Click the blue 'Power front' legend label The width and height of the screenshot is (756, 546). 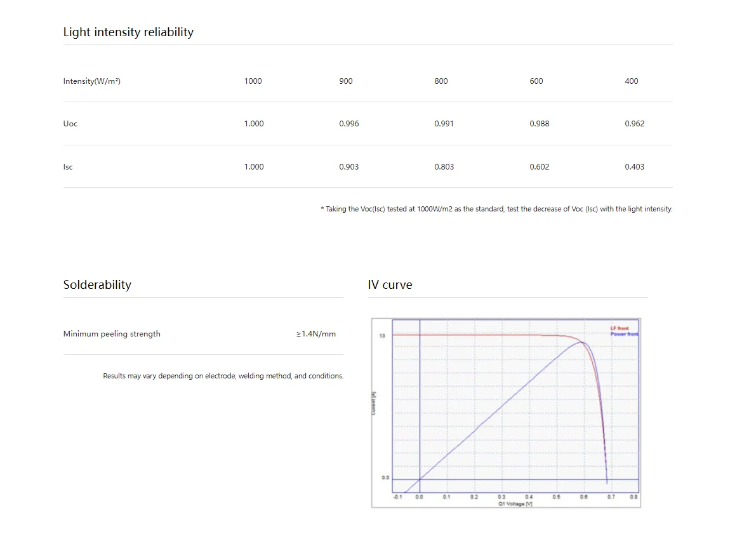(624, 334)
